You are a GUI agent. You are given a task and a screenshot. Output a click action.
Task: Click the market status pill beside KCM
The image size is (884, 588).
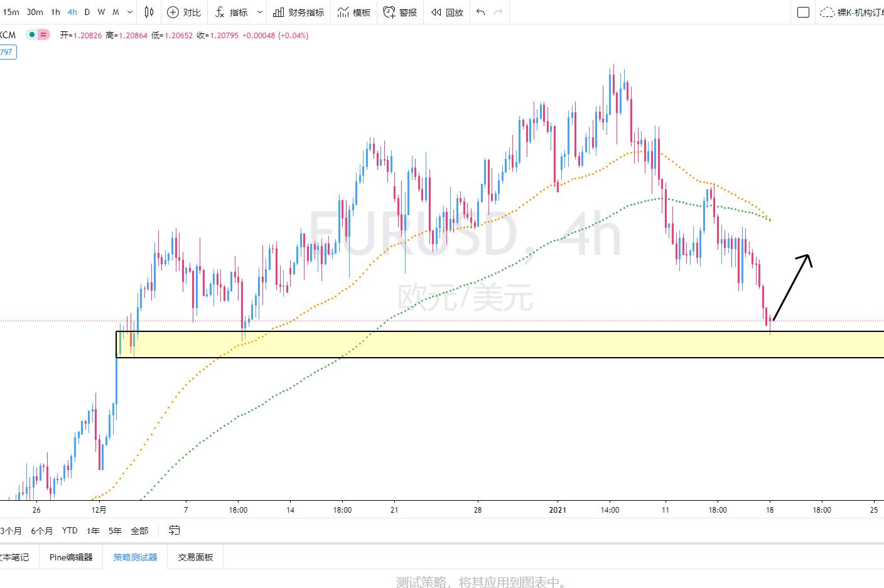(38, 35)
